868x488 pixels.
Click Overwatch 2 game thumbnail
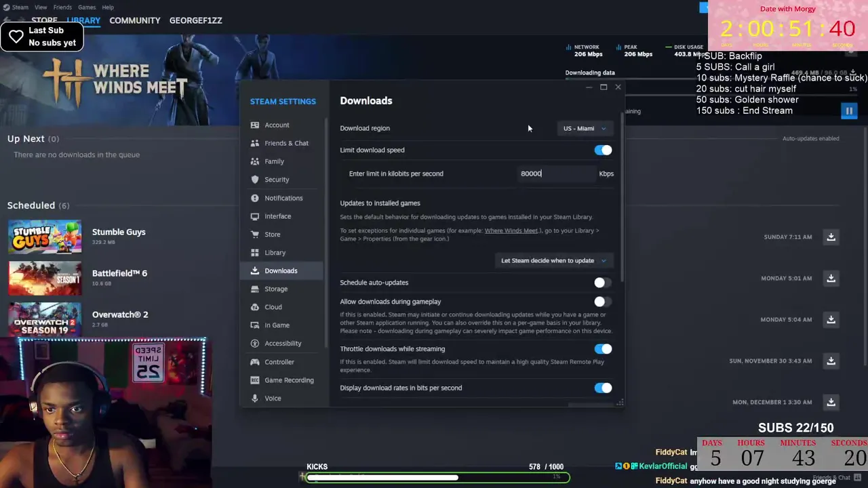click(x=45, y=320)
